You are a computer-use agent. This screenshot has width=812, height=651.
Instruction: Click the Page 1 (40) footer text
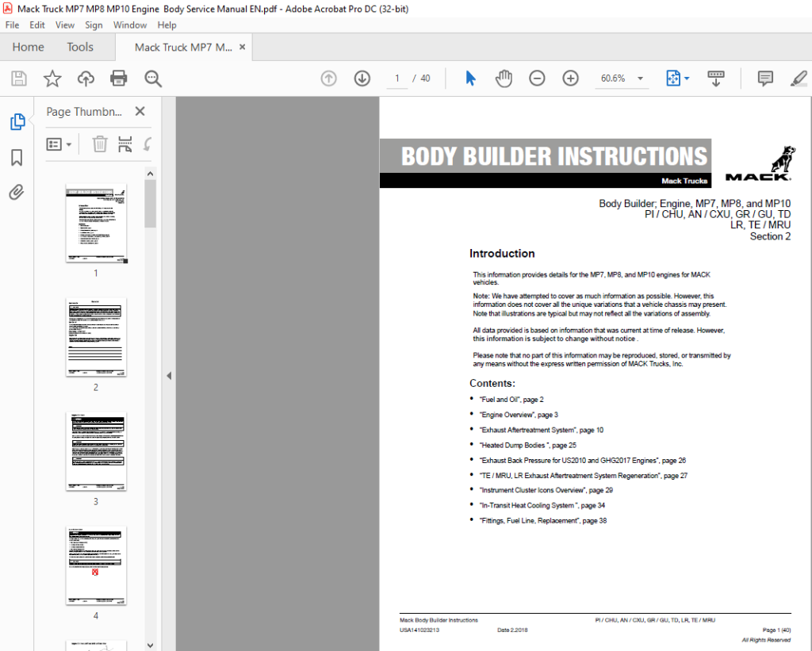coord(776,630)
